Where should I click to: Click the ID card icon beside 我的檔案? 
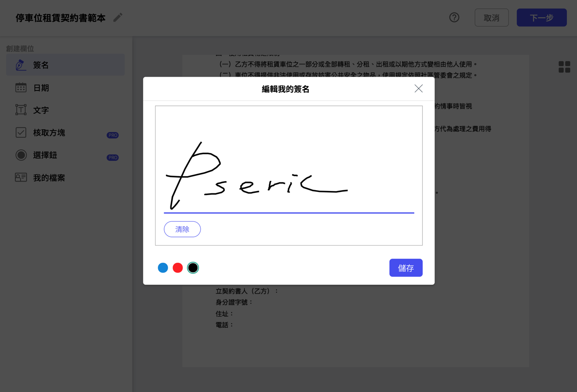pyautogui.click(x=21, y=178)
